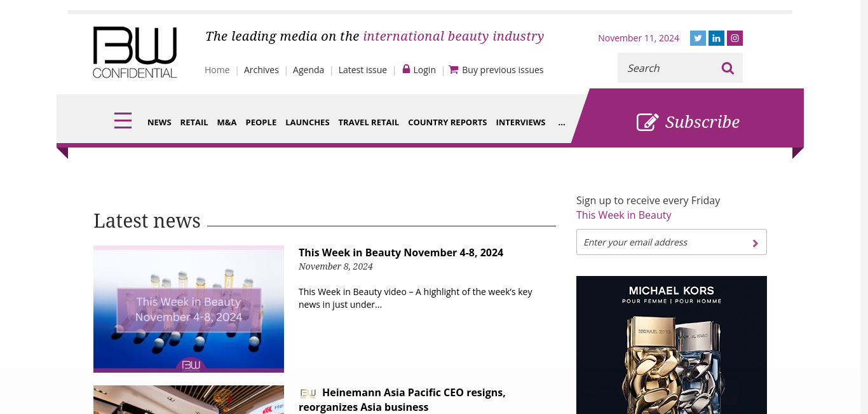868x414 pixels.
Task: Open the PEOPLE menu item
Action: 261,122
